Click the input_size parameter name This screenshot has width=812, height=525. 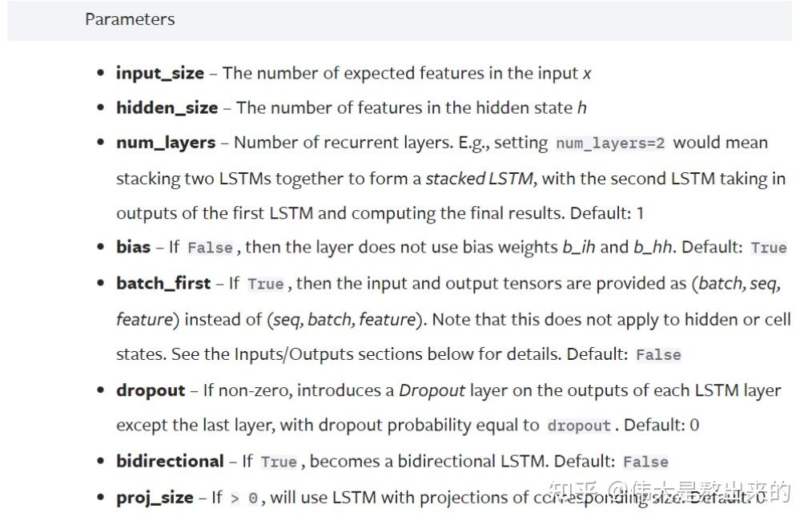(x=159, y=73)
